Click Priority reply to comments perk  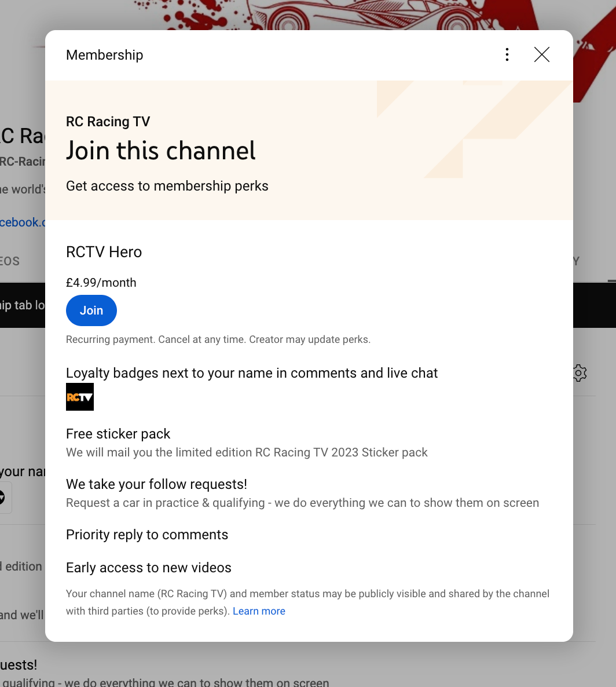point(147,535)
